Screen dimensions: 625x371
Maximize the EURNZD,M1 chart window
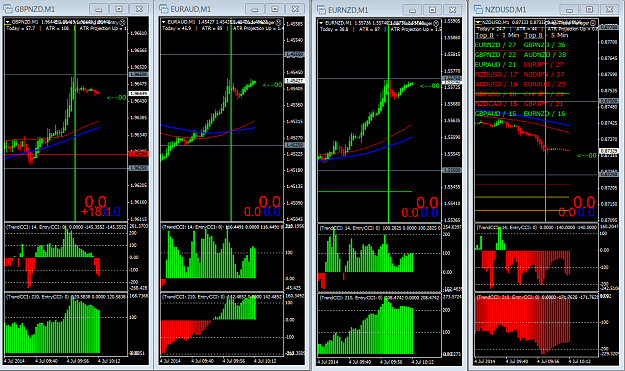[432, 10]
